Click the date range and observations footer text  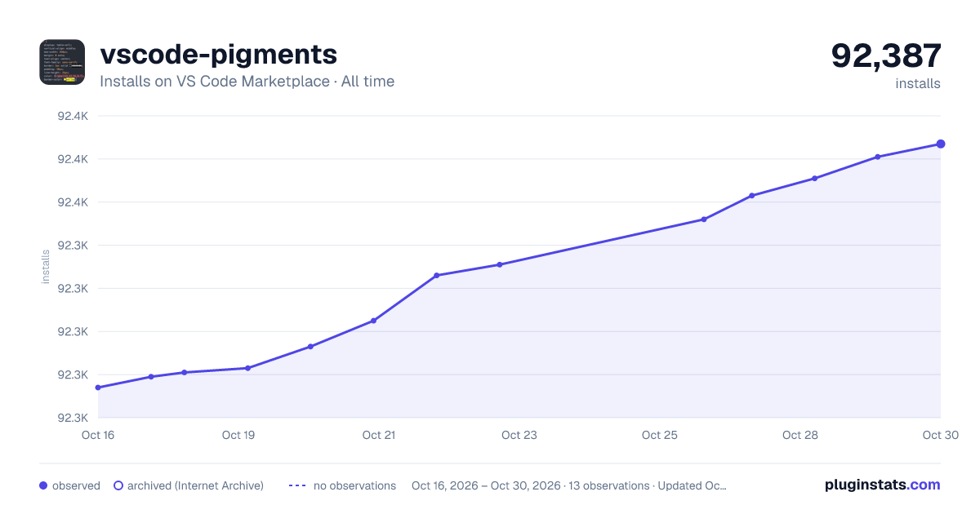pos(569,485)
